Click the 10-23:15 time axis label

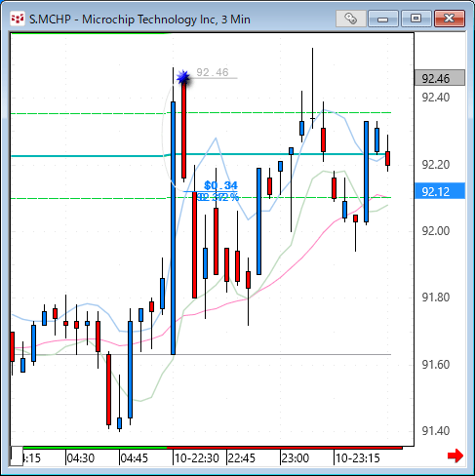pos(358,458)
